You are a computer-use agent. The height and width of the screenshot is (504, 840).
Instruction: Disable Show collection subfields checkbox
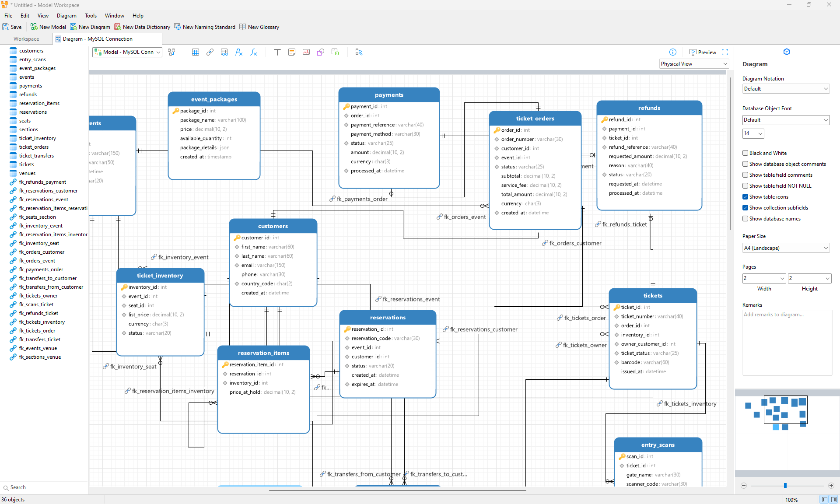[x=745, y=208]
